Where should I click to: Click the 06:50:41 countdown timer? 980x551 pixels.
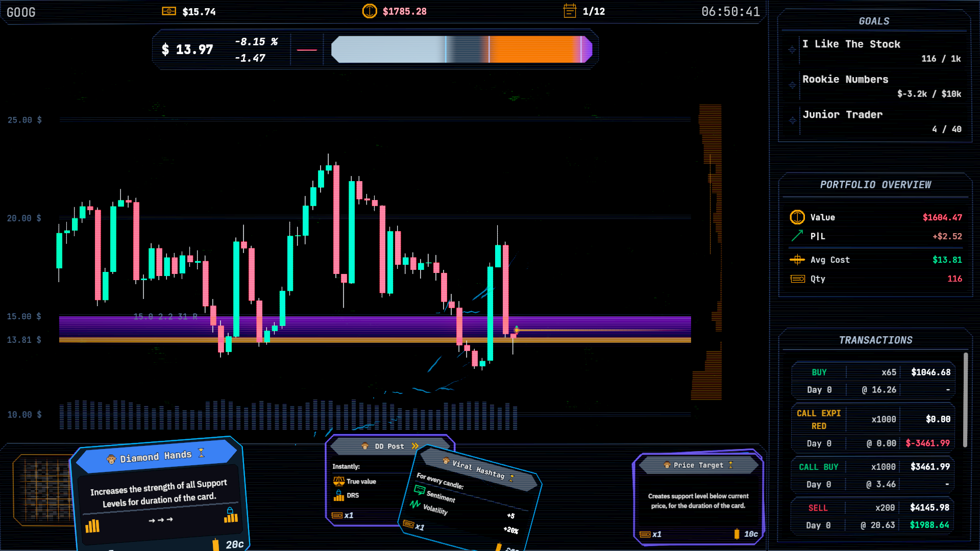730,12
